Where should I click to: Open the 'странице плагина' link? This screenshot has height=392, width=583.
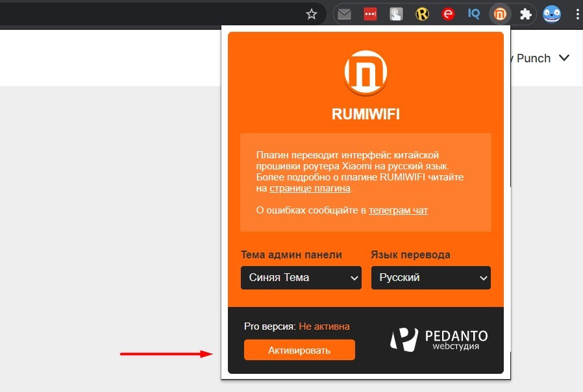click(x=310, y=188)
